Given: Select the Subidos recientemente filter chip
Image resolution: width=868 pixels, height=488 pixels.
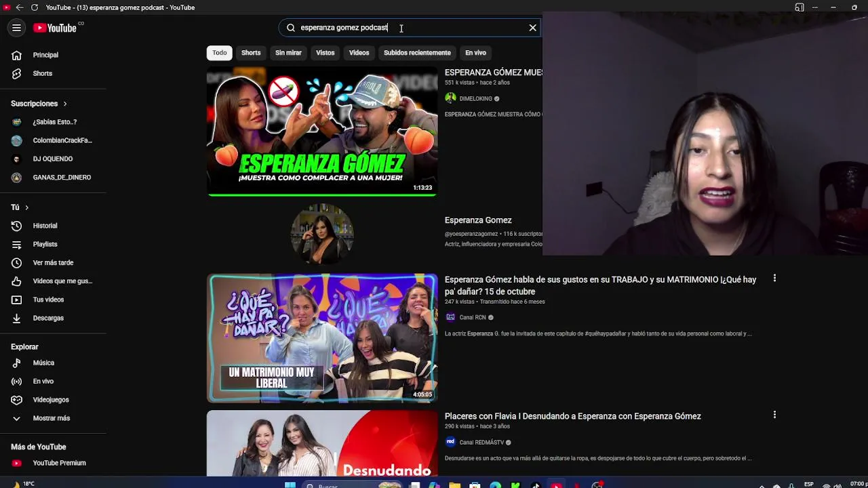Looking at the screenshot, I should point(417,53).
